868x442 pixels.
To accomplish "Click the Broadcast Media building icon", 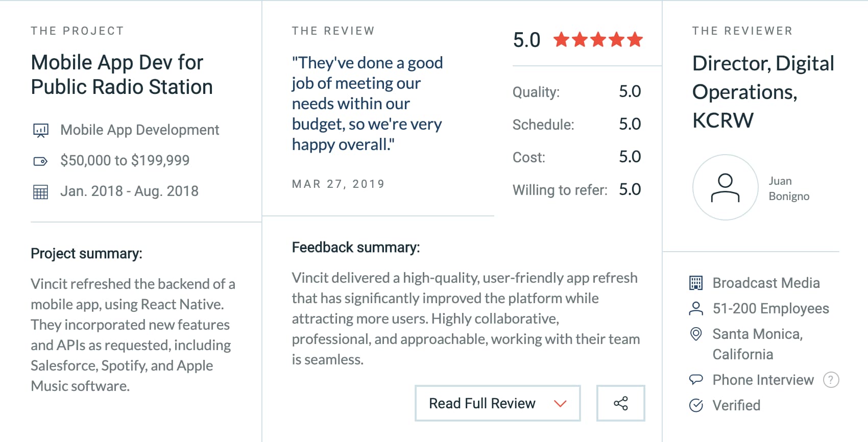I will tap(696, 283).
